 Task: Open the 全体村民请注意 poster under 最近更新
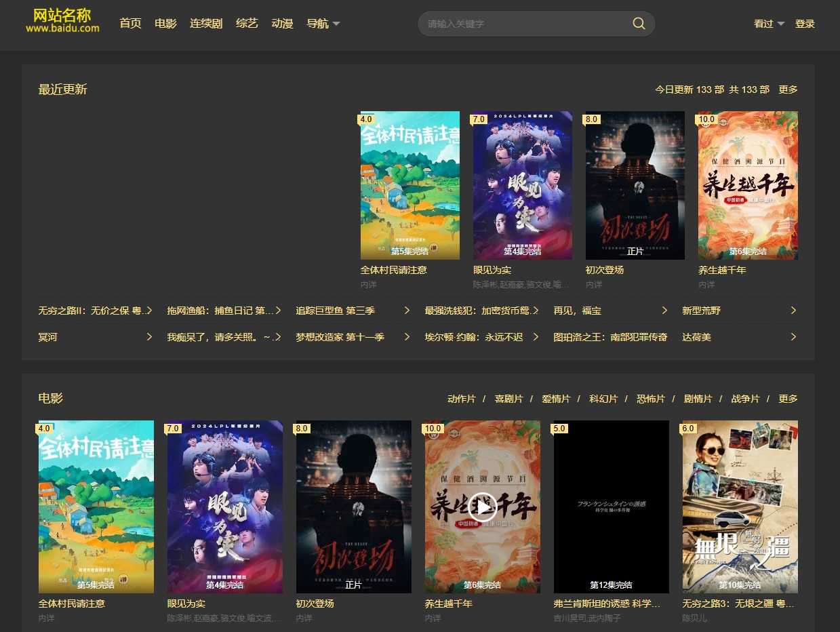pos(410,185)
